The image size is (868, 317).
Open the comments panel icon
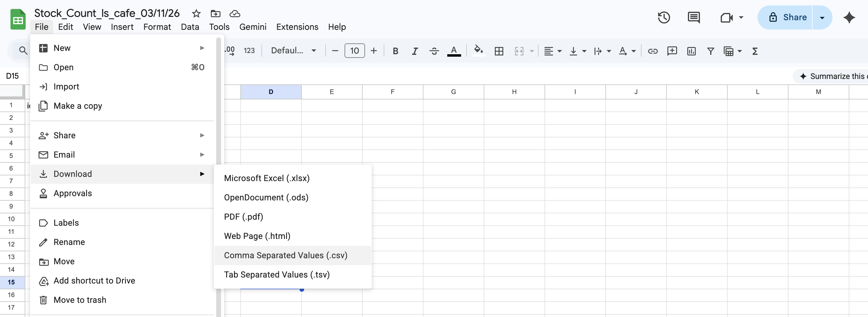tap(694, 17)
